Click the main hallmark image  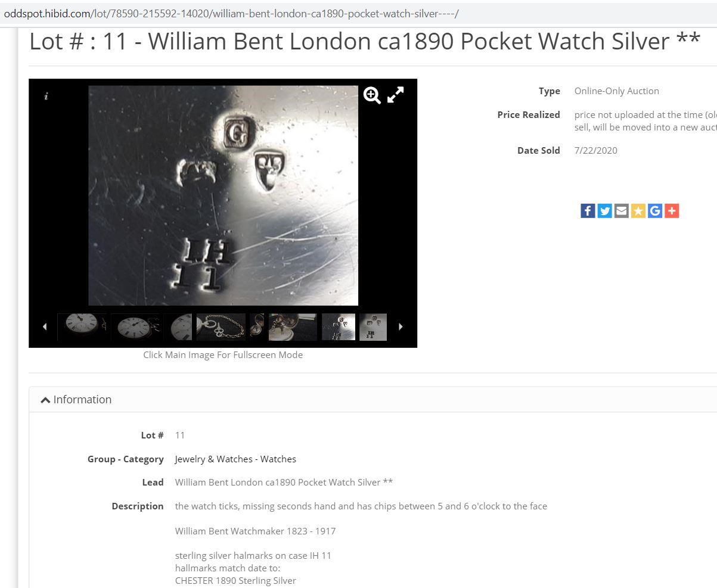223,195
